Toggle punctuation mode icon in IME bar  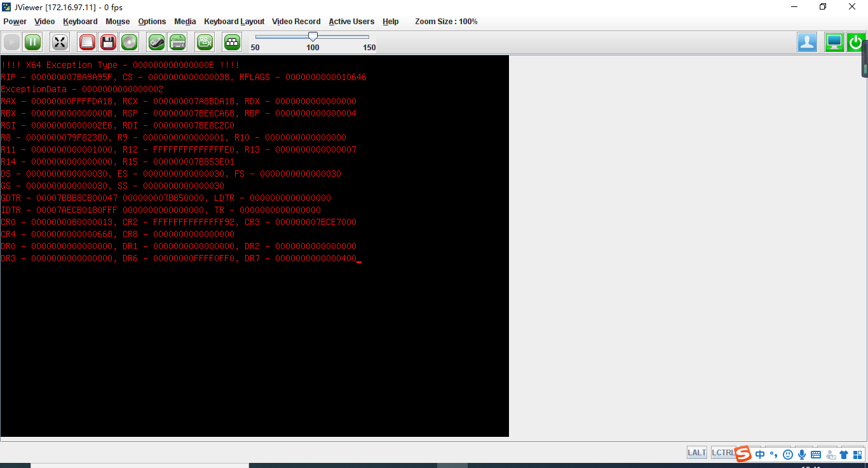click(x=773, y=455)
